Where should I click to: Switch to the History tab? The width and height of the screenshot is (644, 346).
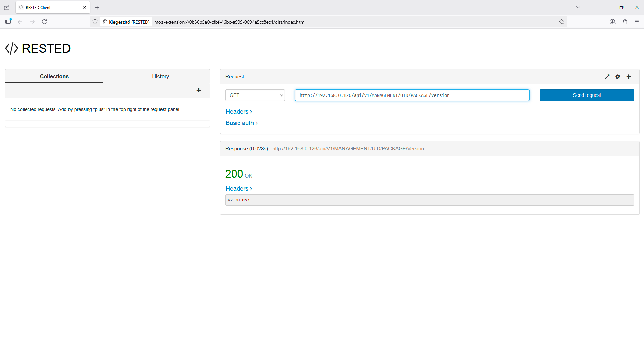coord(160,76)
